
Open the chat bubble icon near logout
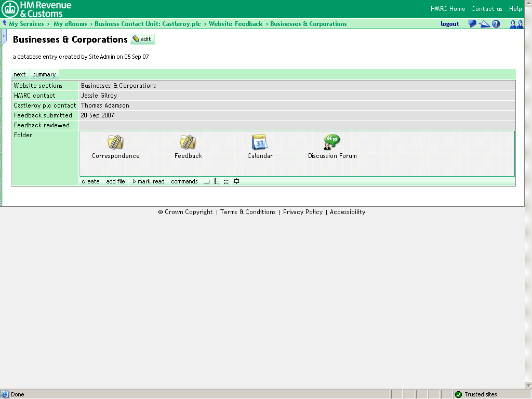tap(472, 23)
